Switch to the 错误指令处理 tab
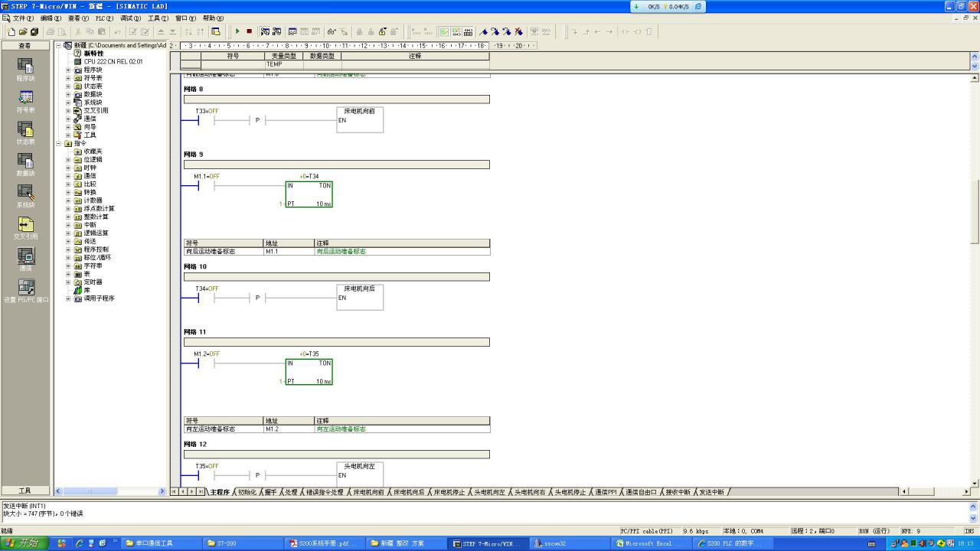Viewport: 980px width, 551px height. (325, 492)
